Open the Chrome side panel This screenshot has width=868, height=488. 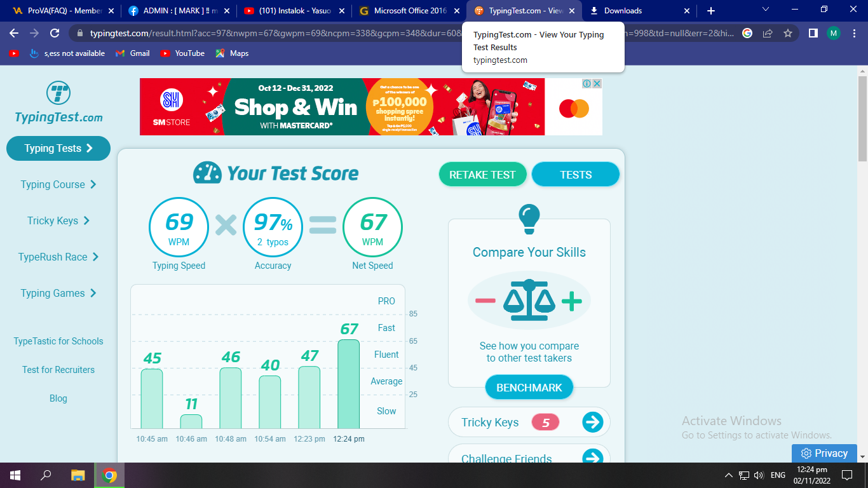(813, 33)
